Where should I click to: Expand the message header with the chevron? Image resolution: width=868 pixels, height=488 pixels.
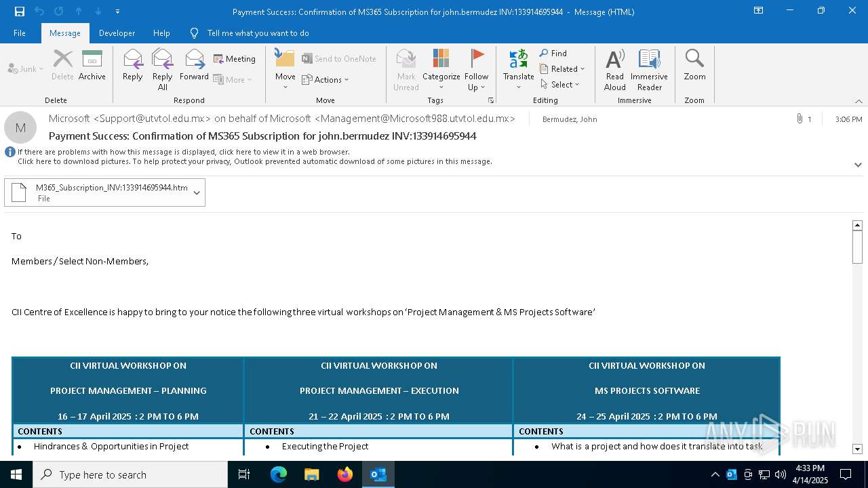tap(858, 165)
